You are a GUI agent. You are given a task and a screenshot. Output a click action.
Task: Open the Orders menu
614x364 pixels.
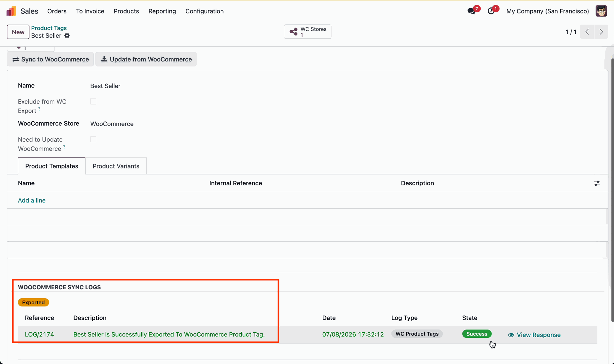[x=57, y=11]
